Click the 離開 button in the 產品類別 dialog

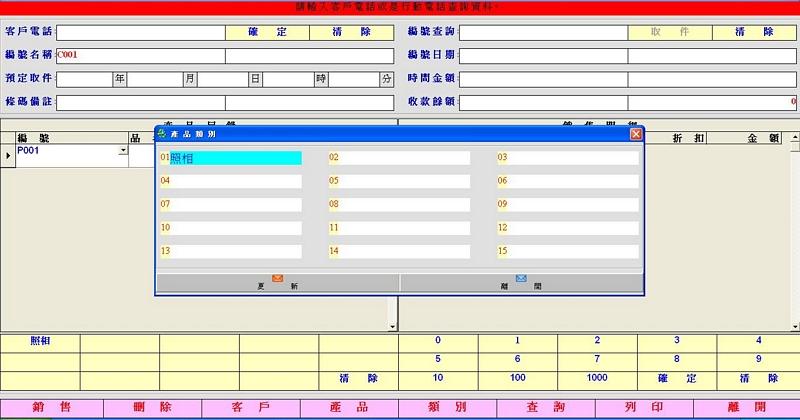[x=521, y=283]
